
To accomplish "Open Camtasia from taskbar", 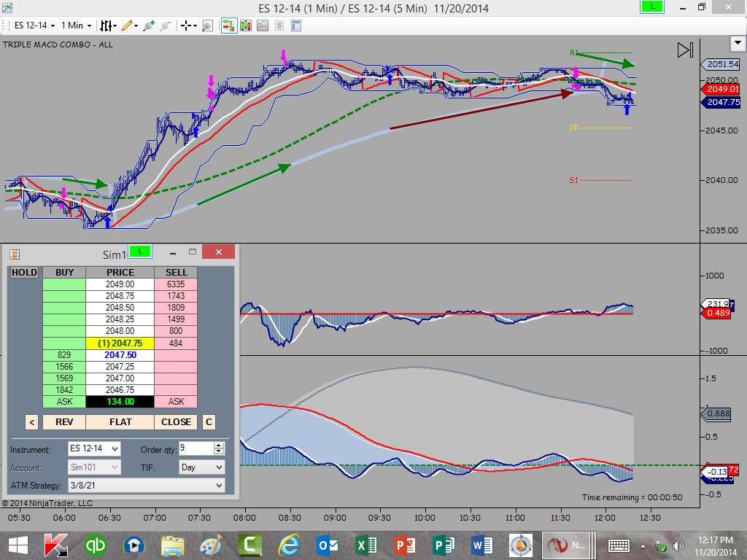I will click(x=250, y=545).
